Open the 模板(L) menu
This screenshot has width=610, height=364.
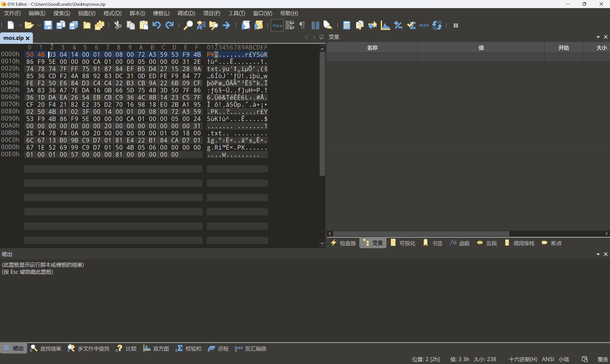[161, 13]
